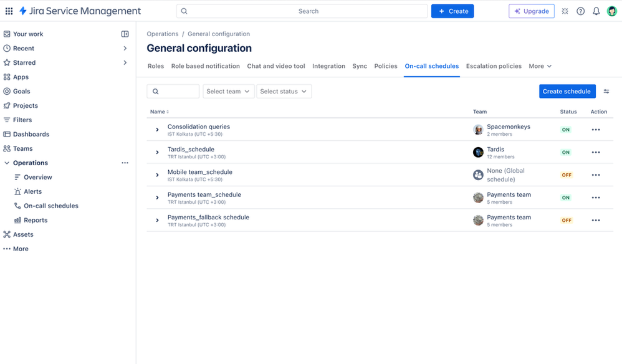Open the help question mark icon
Image resolution: width=622 pixels, height=364 pixels.
point(580,11)
